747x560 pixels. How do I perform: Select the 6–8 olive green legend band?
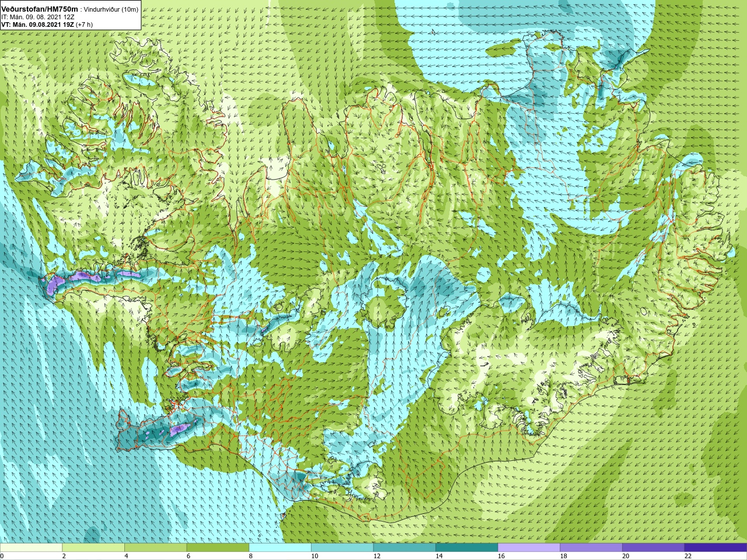pyautogui.click(x=218, y=548)
